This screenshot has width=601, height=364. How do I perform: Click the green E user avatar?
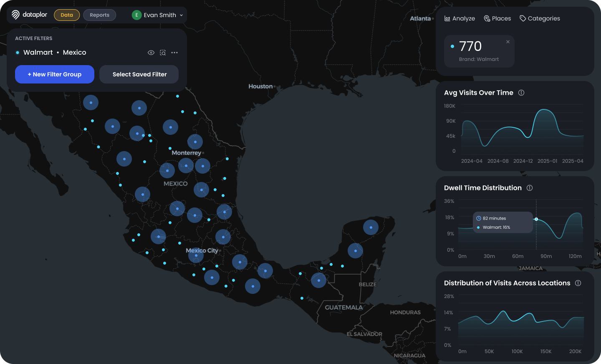coord(136,15)
